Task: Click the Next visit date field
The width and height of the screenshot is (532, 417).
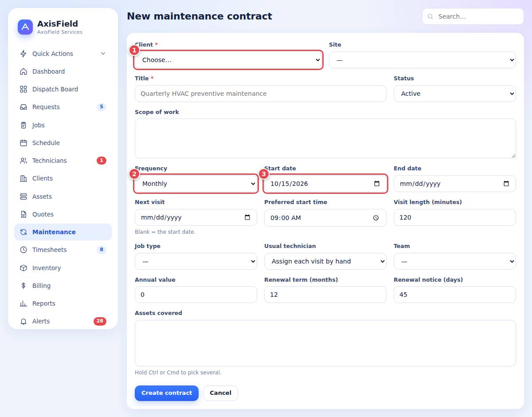Action: [196, 217]
